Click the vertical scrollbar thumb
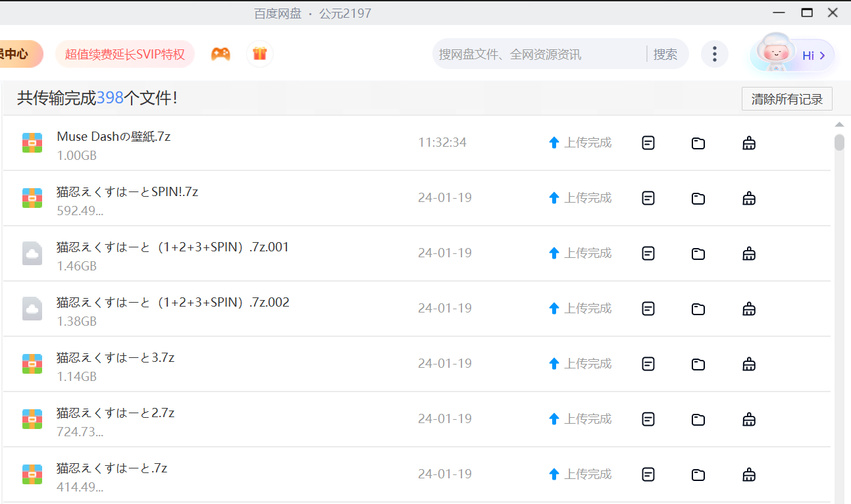The width and height of the screenshot is (851, 504). (x=839, y=143)
